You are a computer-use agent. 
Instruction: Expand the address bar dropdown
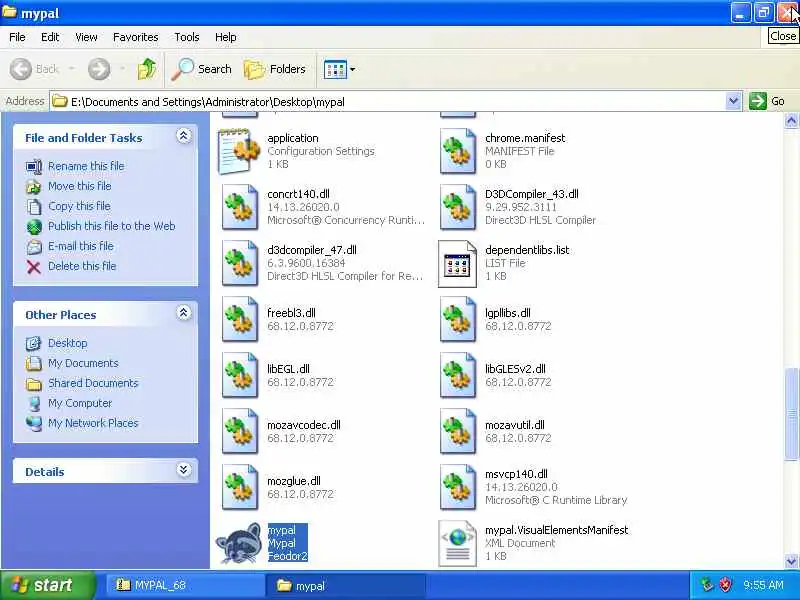coord(733,101)
